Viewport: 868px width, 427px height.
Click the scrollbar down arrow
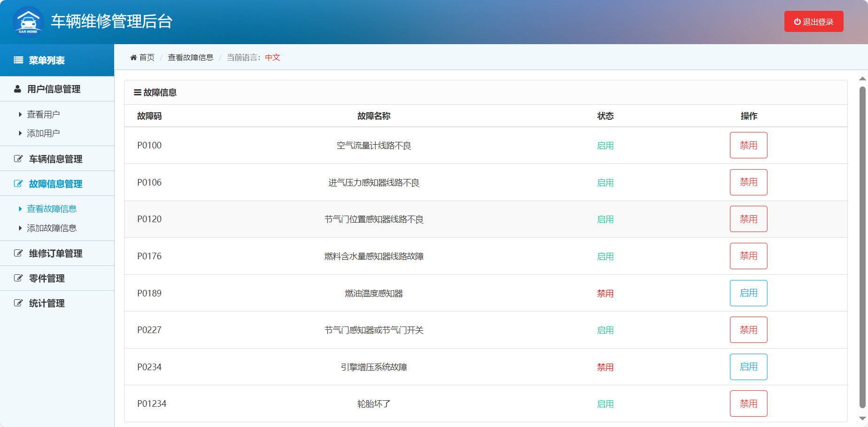tap(862, 419)
